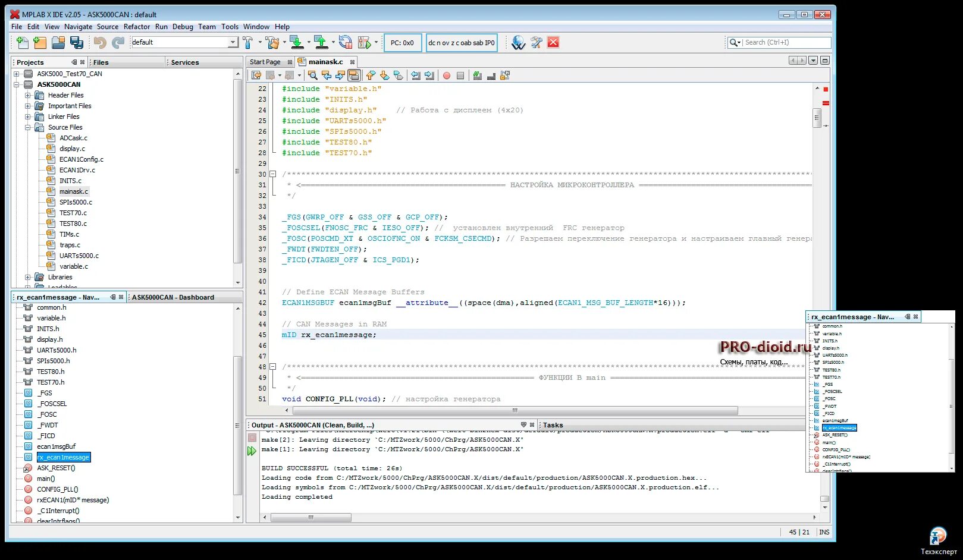Image resolution: width=963 pixels, height=560 pixels.
Task: Click the Build Project hammer icon
Action: (x=247, y=42)
